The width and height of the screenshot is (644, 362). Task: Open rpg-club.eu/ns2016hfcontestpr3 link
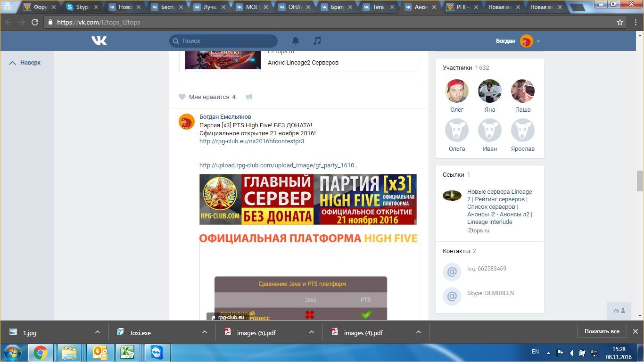[x=252, y=141]
